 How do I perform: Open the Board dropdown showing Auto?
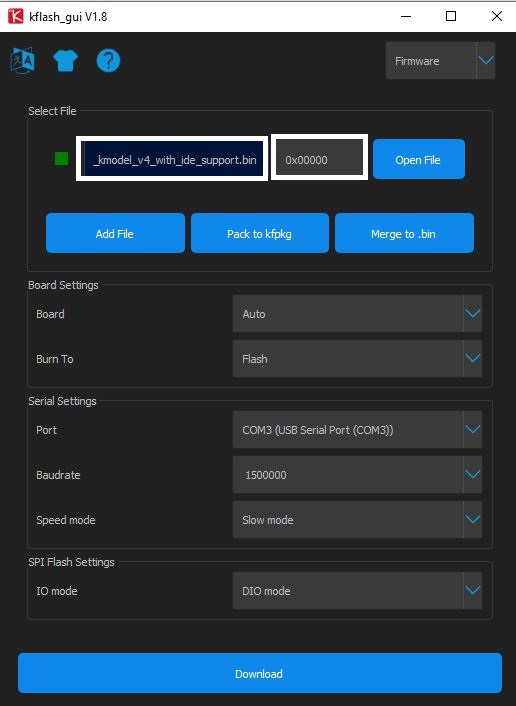tap(357, 314)
